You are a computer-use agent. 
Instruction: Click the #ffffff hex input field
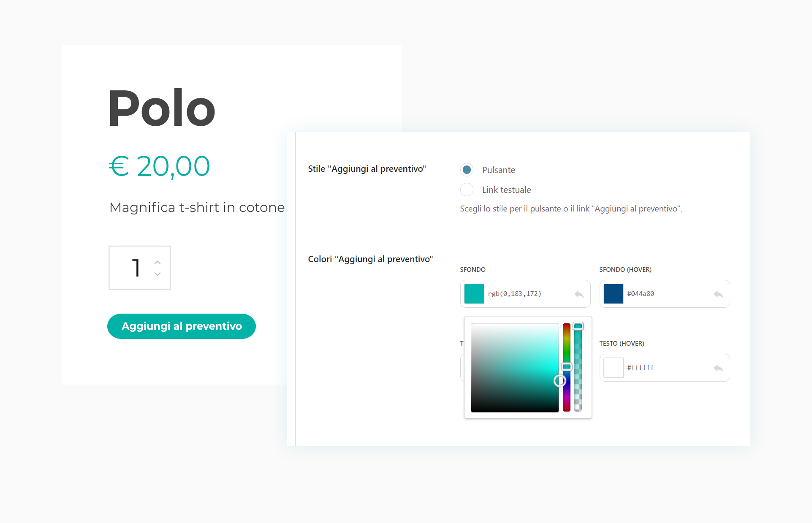point(667,368)
